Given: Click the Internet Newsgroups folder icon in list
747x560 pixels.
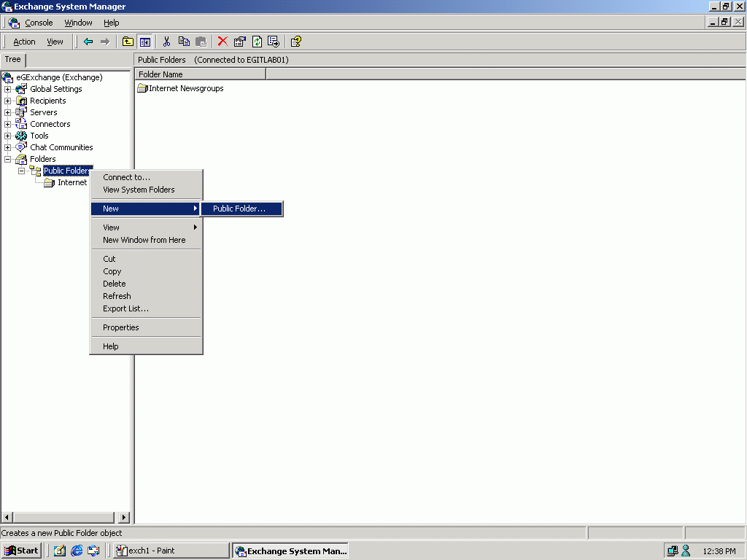Looking at the screenshot, I should tap(142, 88).
